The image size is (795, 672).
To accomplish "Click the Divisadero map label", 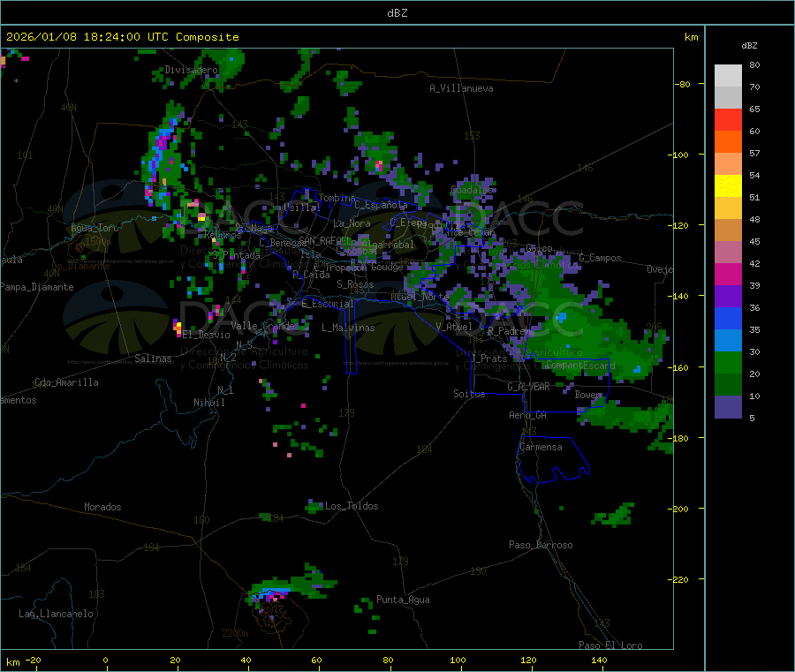I will pos(191,70).
